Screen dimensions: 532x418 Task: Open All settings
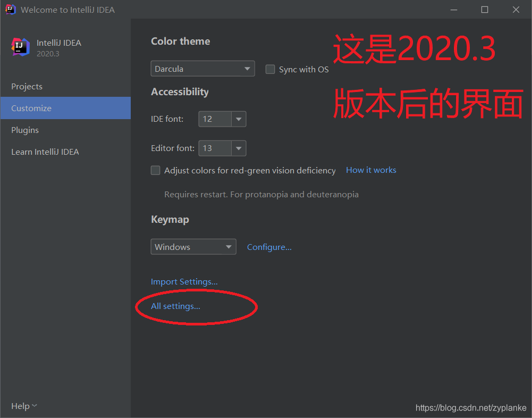pos(175,306)
